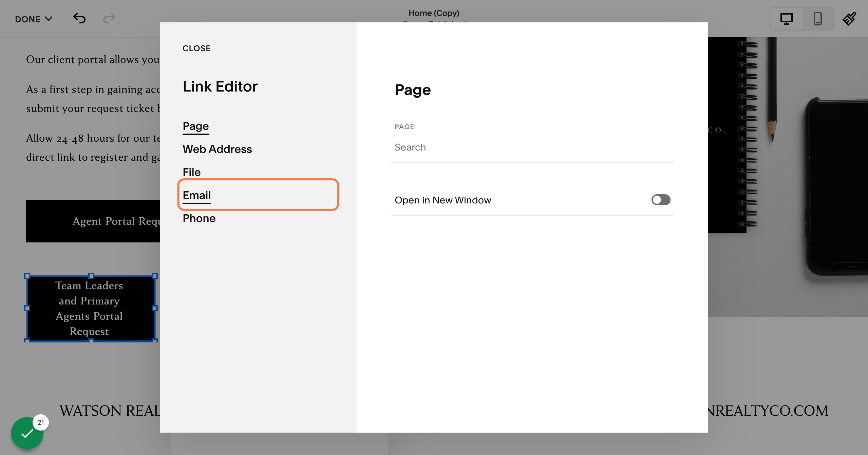This screenshot has width=868, height=455.
Task: Close the Link Editor
Action: (x=196, y=48)
